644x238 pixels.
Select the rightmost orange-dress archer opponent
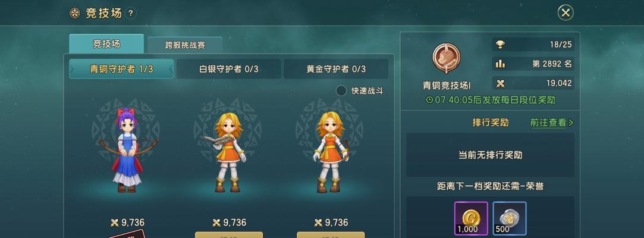[331, 152]
